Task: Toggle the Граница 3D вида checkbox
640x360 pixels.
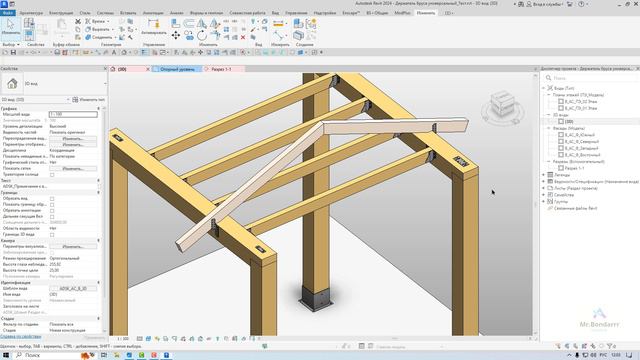Action: click(x=52, y=234)
